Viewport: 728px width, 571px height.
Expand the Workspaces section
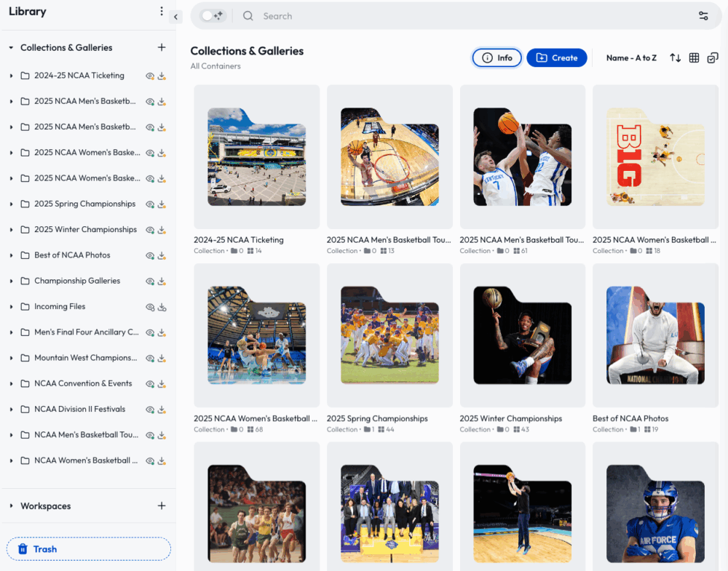click(11, 506)
